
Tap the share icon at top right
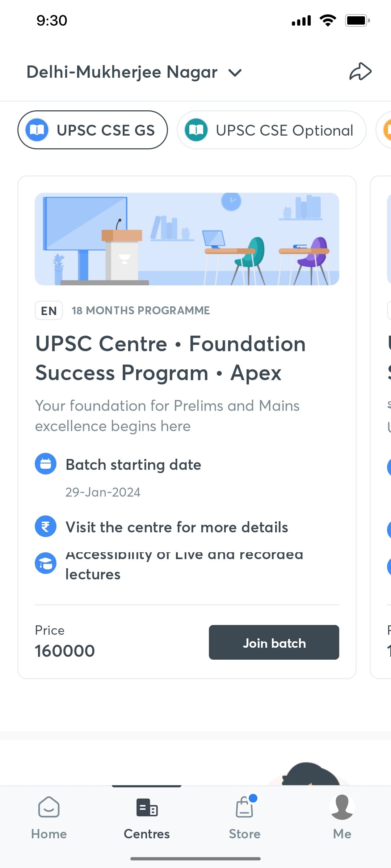361,71
